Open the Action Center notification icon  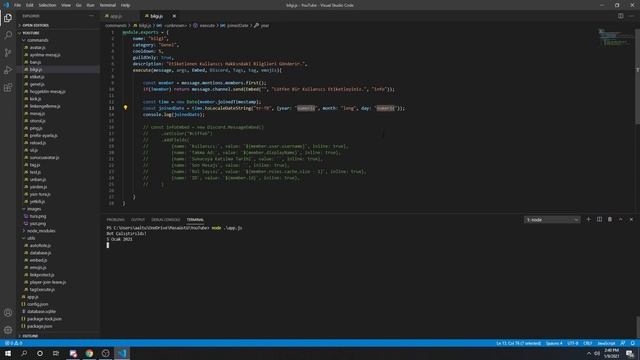pyautogui.click(x=630, y=353)
